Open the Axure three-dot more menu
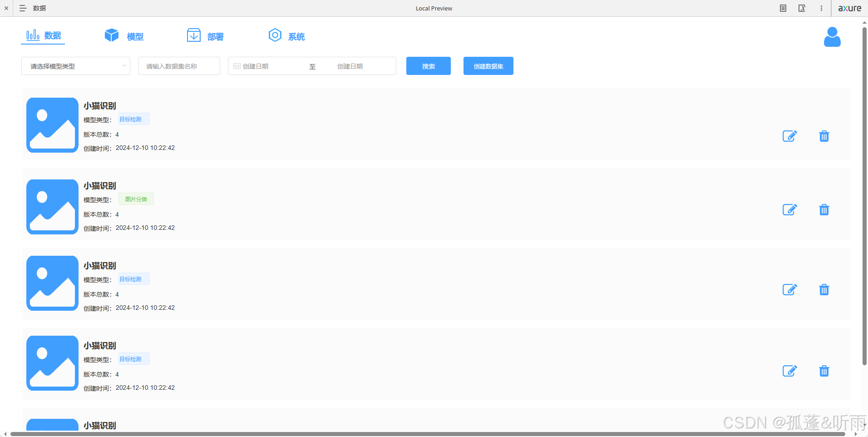868x437 pixels. pos(821,8)
